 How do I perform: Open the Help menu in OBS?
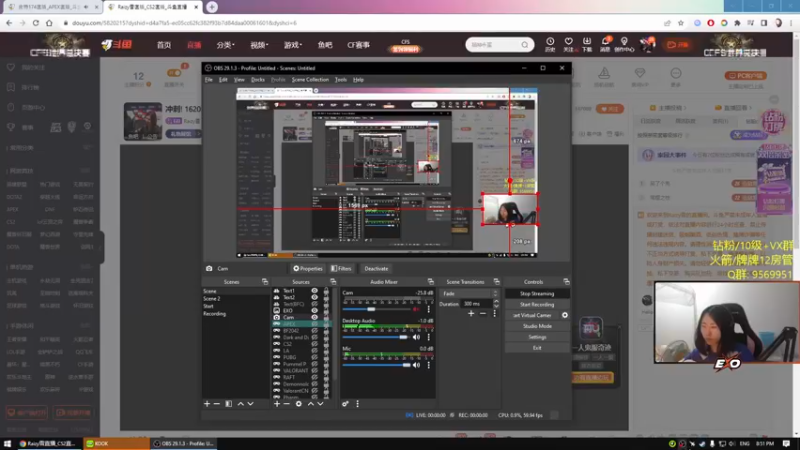[358, 80]
